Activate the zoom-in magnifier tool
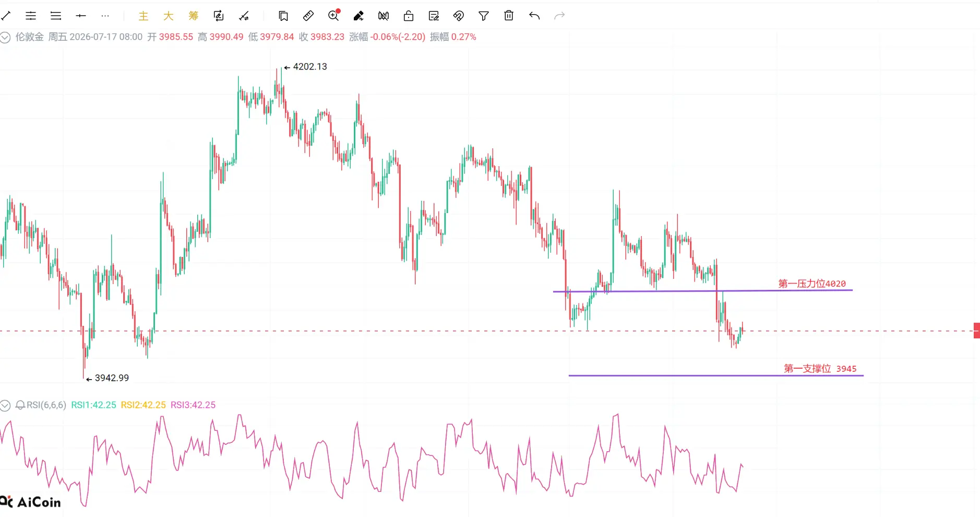 [x=334, y=16]
